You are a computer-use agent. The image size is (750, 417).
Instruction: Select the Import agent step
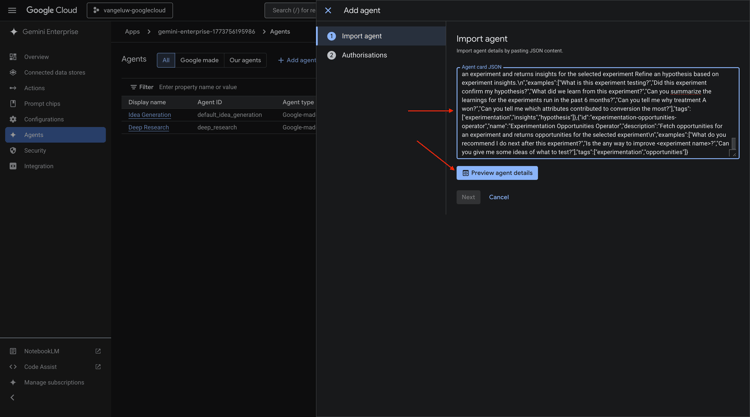click(381, 36)
